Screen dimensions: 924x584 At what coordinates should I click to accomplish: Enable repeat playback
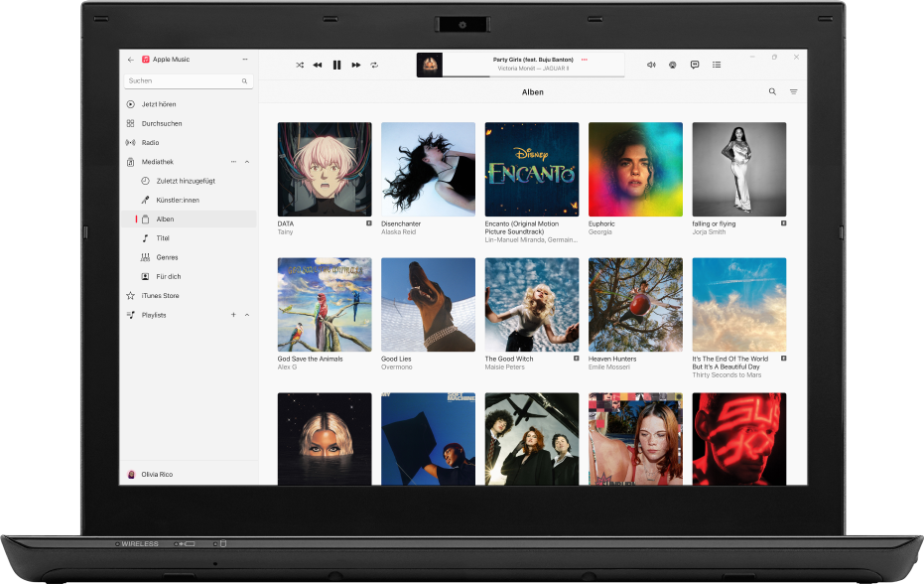[x=374, y=65]
